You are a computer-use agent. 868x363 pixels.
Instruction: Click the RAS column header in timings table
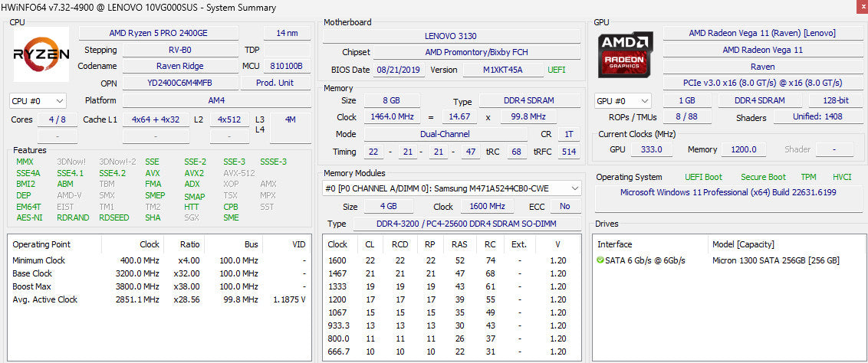[459, 244]
